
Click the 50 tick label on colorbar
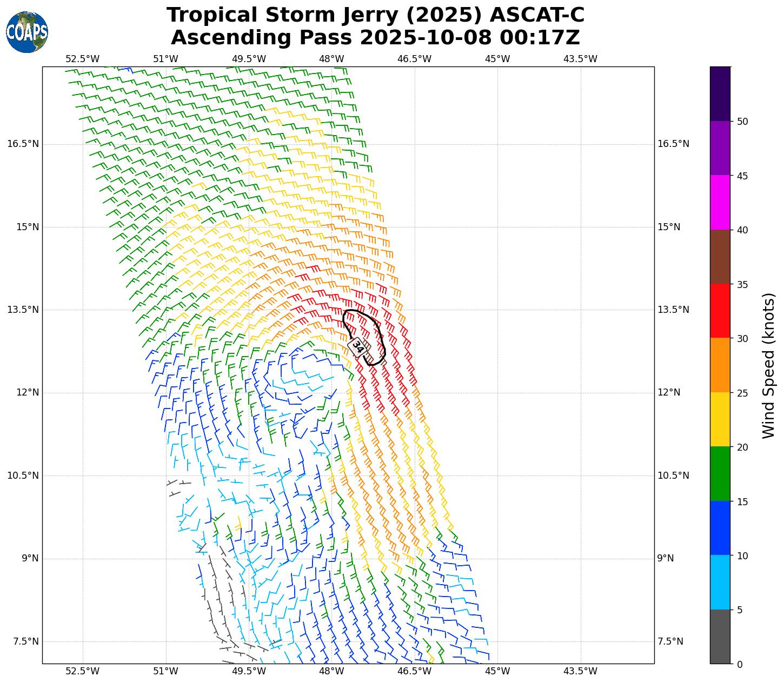(x=742, y=122)
